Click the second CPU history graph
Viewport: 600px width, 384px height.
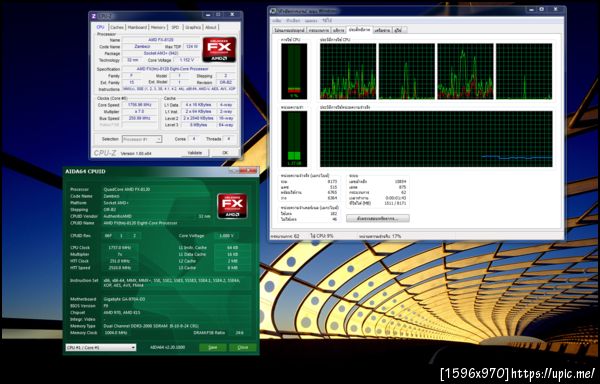tap(407, 71)
